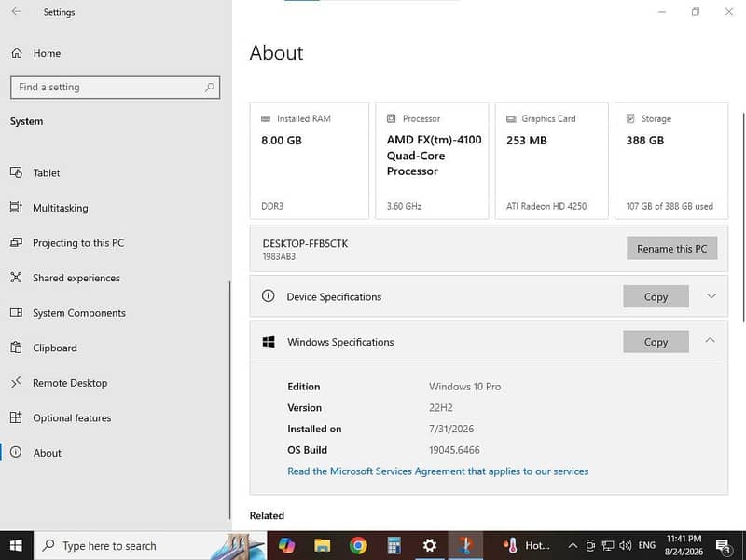Click the highlighted app icon right of Settings

(x=465, y=545)
